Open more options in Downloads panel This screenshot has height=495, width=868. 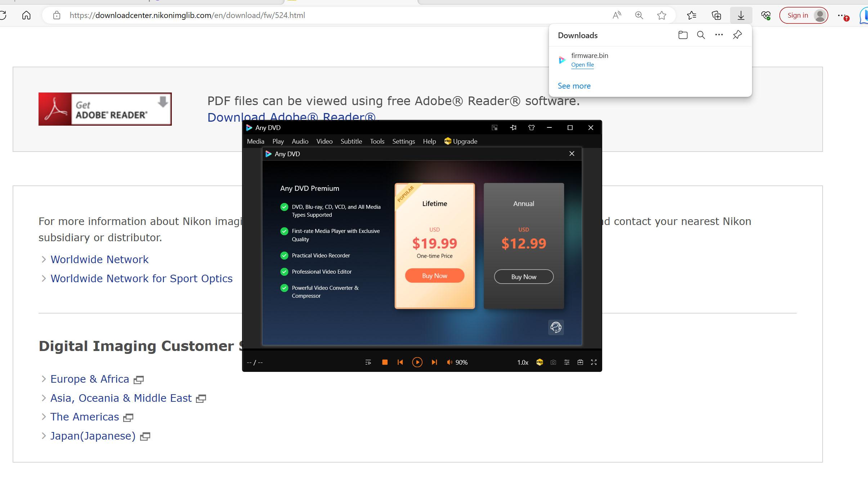pos(719,35)
